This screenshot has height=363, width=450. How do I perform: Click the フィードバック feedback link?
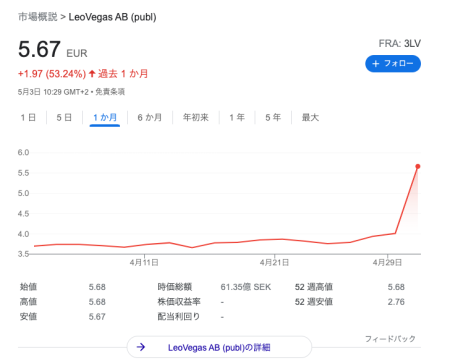coord(390,339)
